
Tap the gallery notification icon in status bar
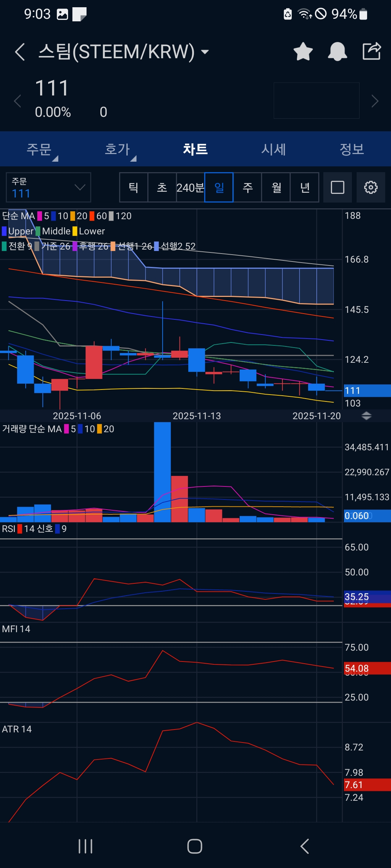[63, 14]
